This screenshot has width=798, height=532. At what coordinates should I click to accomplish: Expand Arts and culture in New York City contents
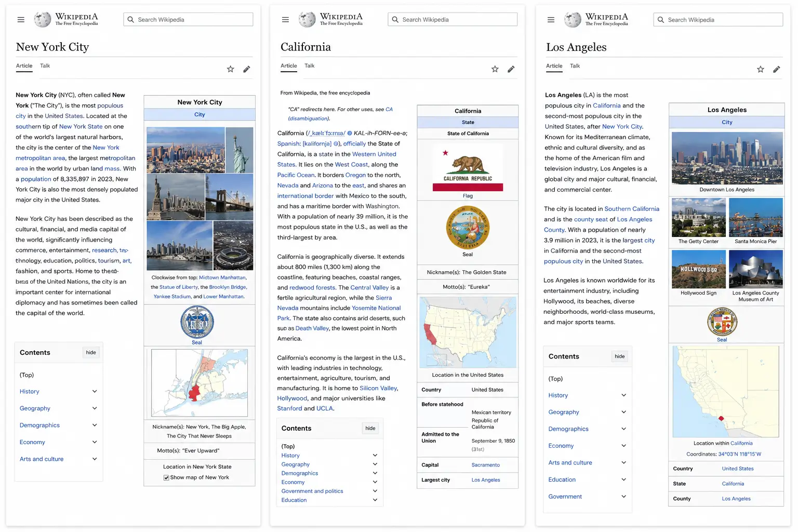click(95, 459)
